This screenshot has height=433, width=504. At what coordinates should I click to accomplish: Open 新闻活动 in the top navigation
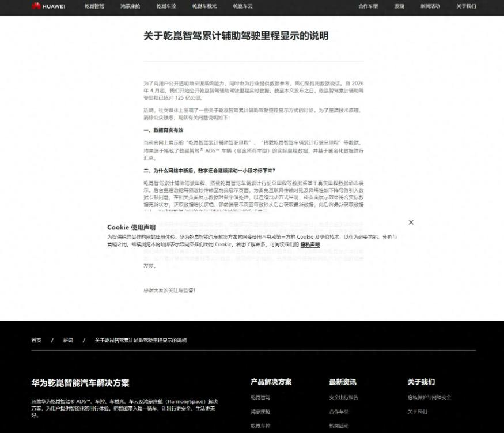point(430,6)
